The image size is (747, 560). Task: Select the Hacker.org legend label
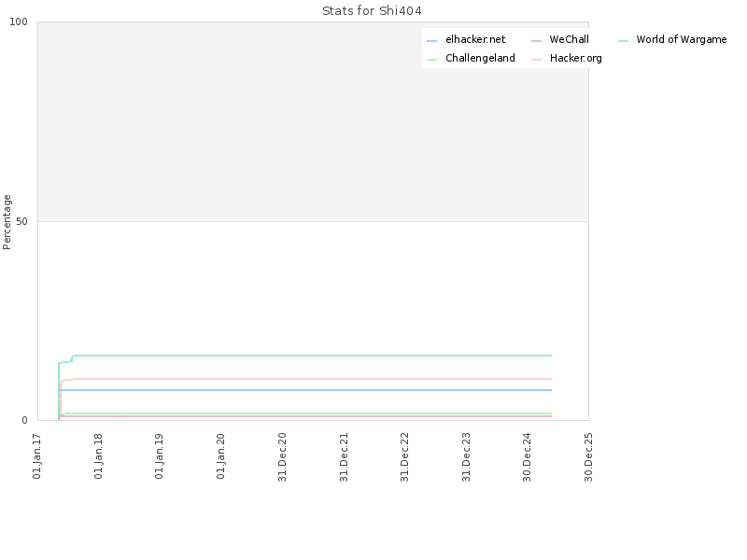[x=575, y=58]
